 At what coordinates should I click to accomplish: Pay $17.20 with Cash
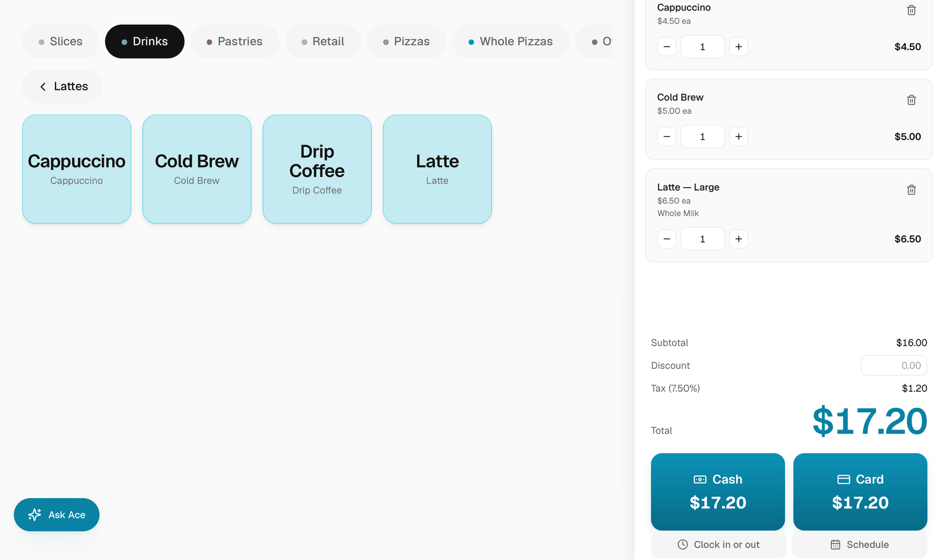pos(718,492)
